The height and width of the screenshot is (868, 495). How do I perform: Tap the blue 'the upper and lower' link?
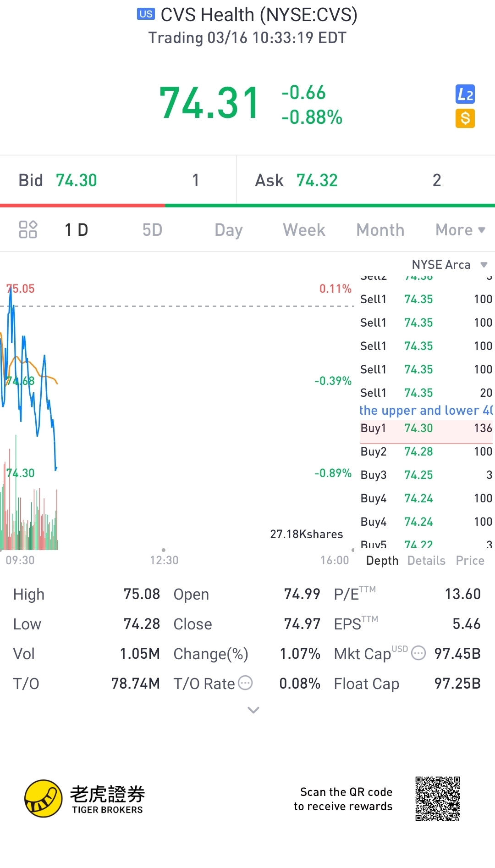426,410
